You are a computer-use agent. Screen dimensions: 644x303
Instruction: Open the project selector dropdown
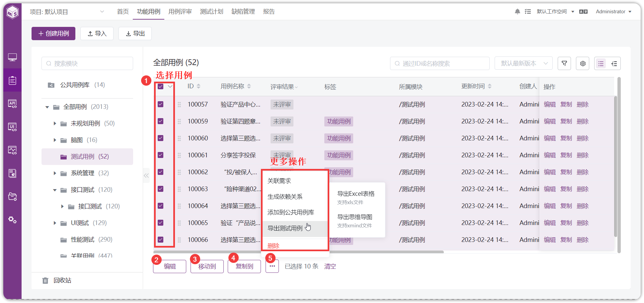pos(67,12)
